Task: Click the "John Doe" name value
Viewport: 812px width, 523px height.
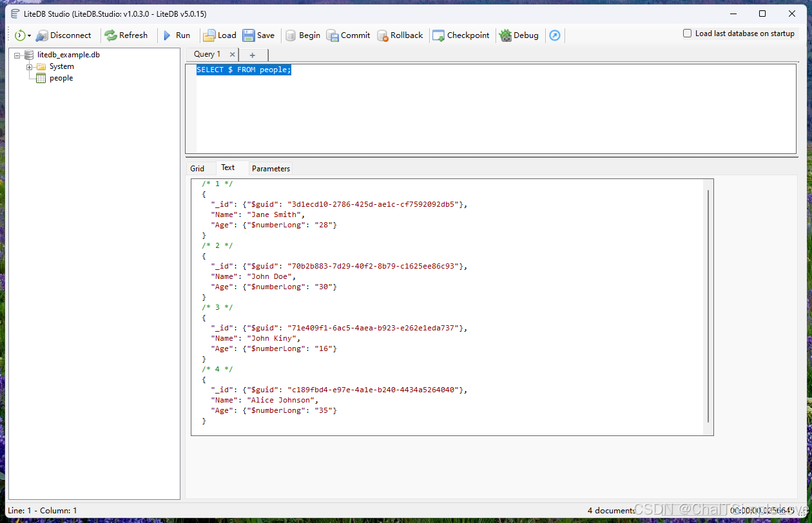Action: (x=271, y=276)
